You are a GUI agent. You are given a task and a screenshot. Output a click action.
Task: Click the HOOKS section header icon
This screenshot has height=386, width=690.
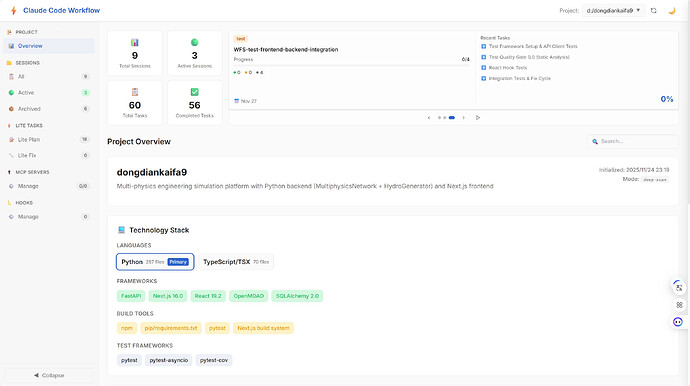9,203
